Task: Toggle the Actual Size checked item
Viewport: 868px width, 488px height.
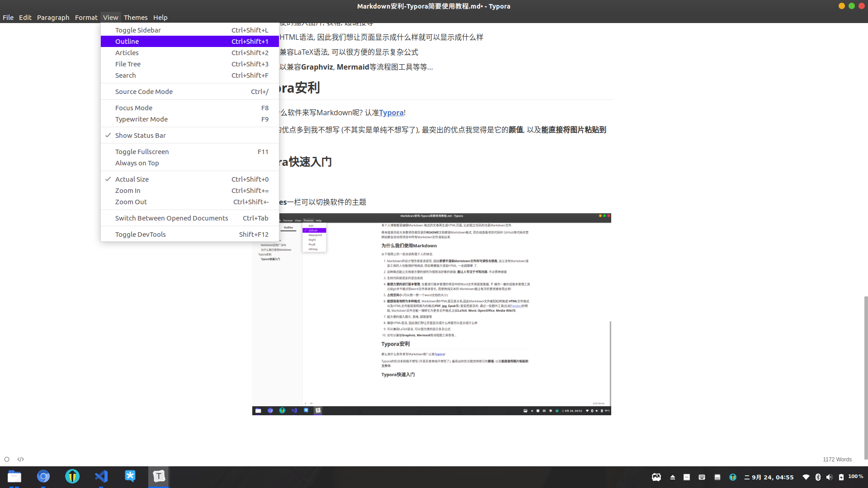Action: tap(132, 179)
